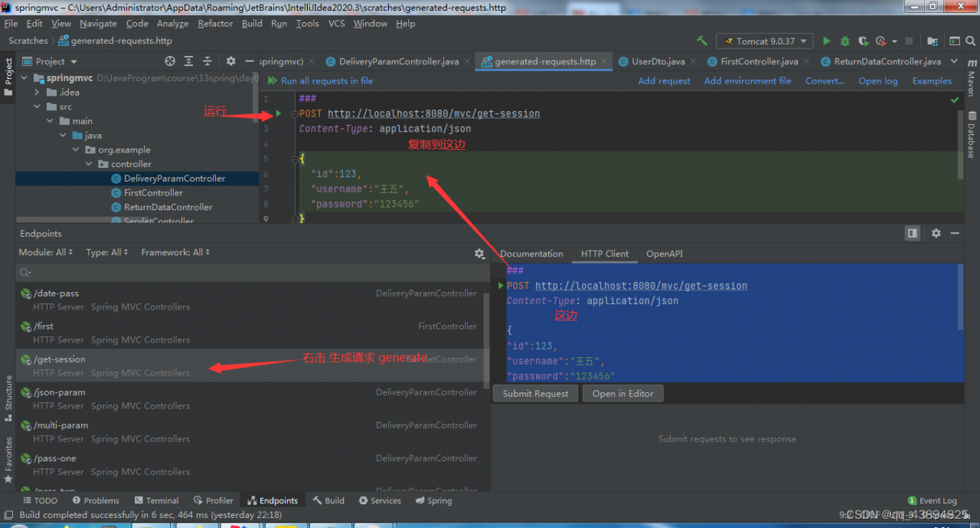The image size is (980, 528).
Task: Open the VCS menu
Action: tap(337, 23)
